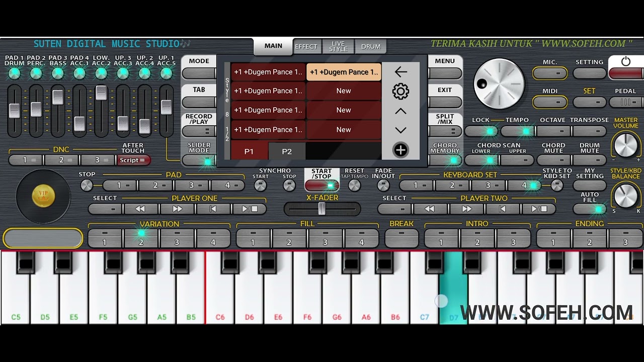Click the VIP crown joystick

[44, 197]
